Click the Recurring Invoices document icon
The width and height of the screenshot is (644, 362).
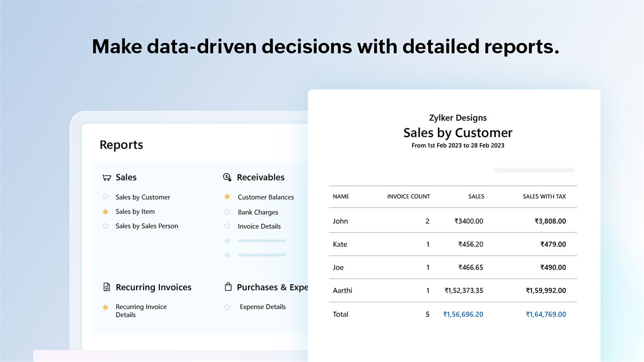pyautogui.click(x=106, y=287)
